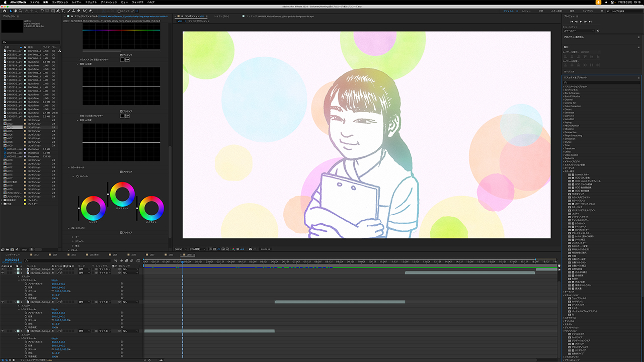Open the スペースバー shortcut dropdown
The image size is (644, 362).
click(579, 31)
